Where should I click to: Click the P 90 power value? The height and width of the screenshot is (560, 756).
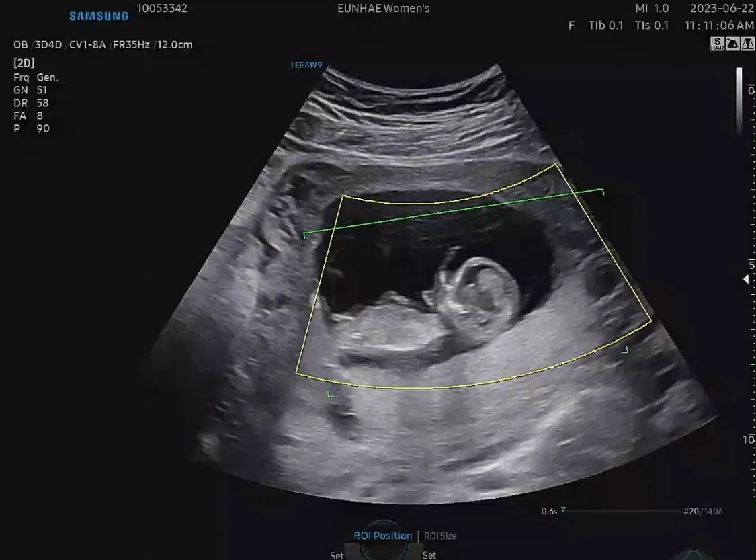tap(32, 129)
